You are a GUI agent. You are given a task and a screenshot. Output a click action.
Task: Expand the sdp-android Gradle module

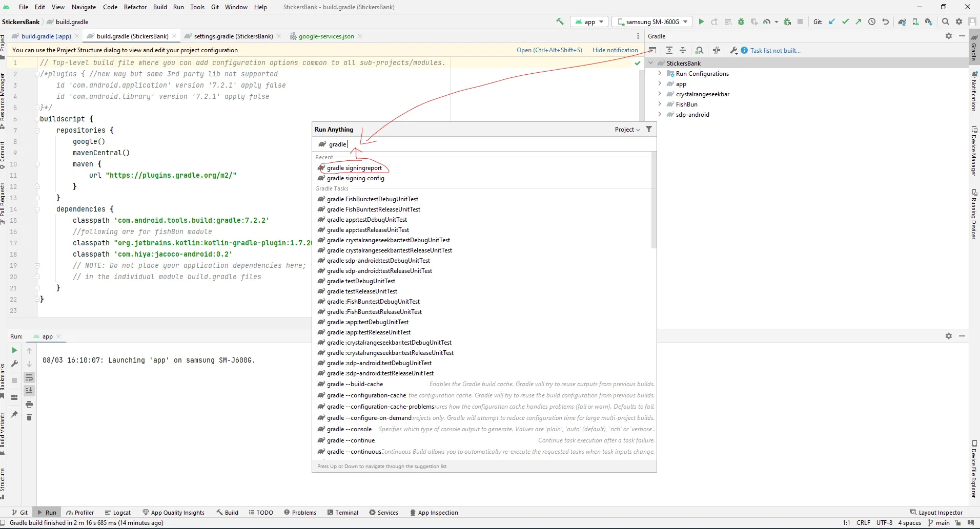[x=660, y=114]
